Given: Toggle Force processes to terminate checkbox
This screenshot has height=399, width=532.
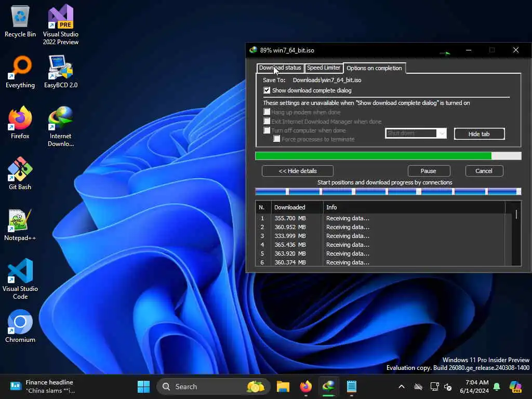Looking at the screenshot, I should click(x=277, y=139).
